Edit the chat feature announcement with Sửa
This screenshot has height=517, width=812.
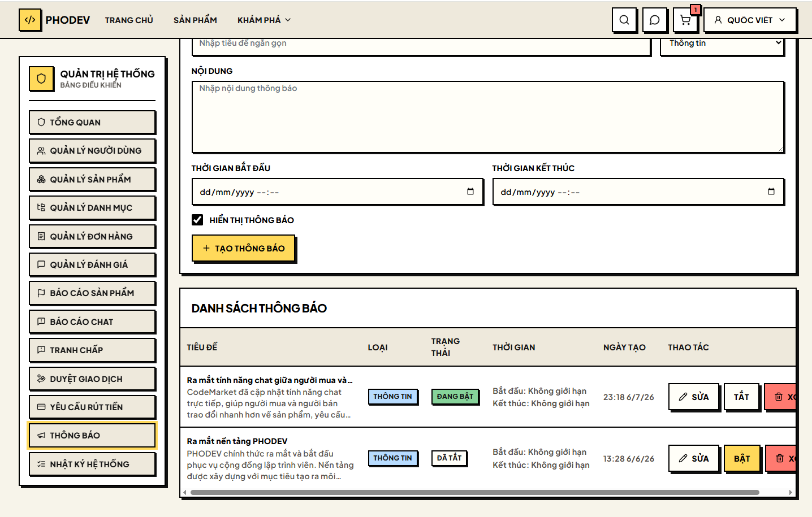(x=694, y=397)
